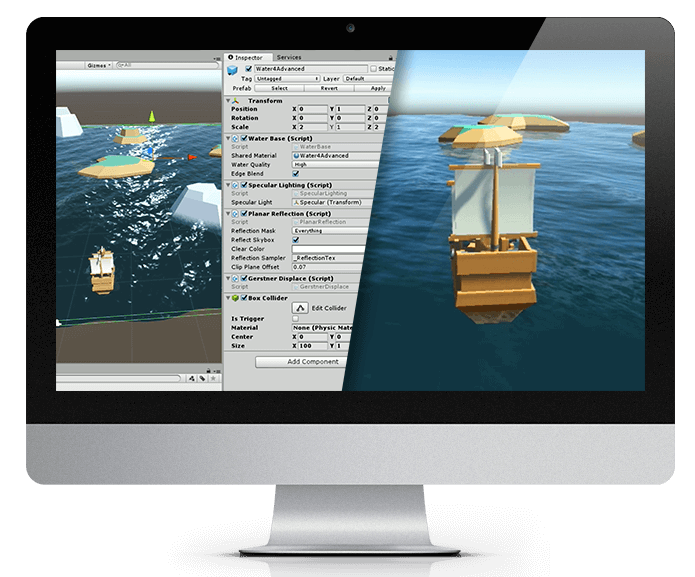Disable the Edge Blend checkbox

coord(295,174)
